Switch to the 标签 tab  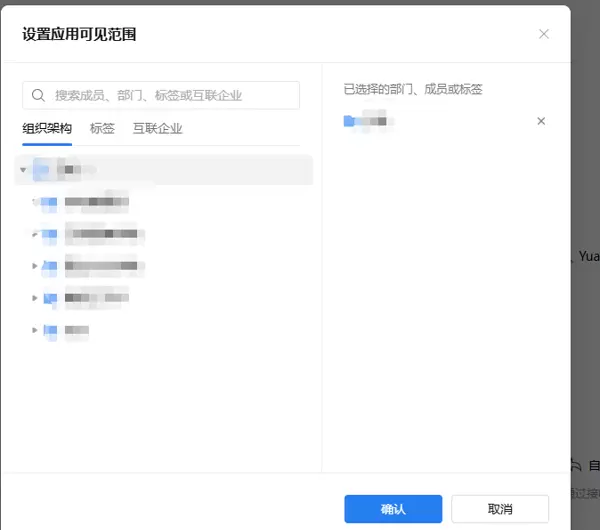point(102,129)
